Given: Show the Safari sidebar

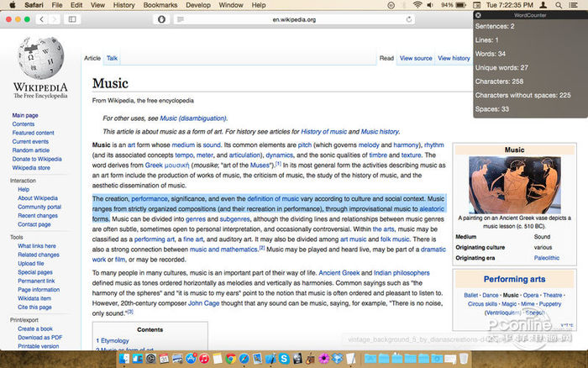Looking at the screenshot, I should [72, 19].
